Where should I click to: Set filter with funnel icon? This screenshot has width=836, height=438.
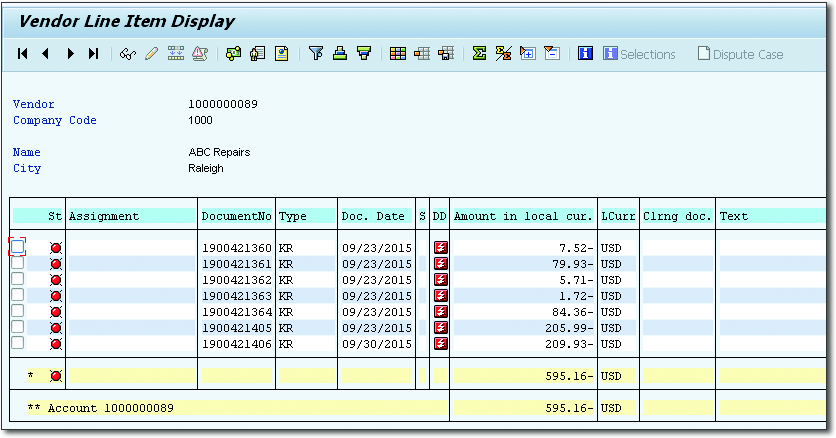pyautogui.click(x=316, y=54)
